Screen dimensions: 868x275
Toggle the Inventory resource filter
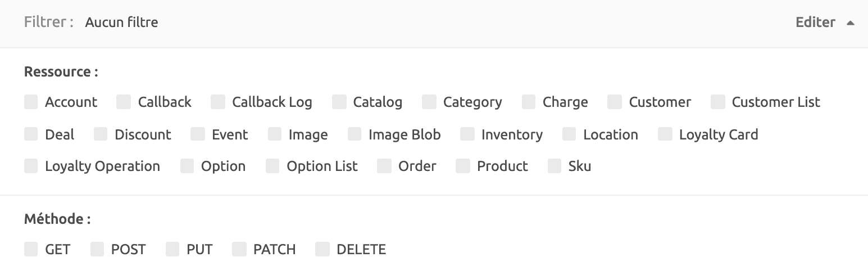[467, 134]
